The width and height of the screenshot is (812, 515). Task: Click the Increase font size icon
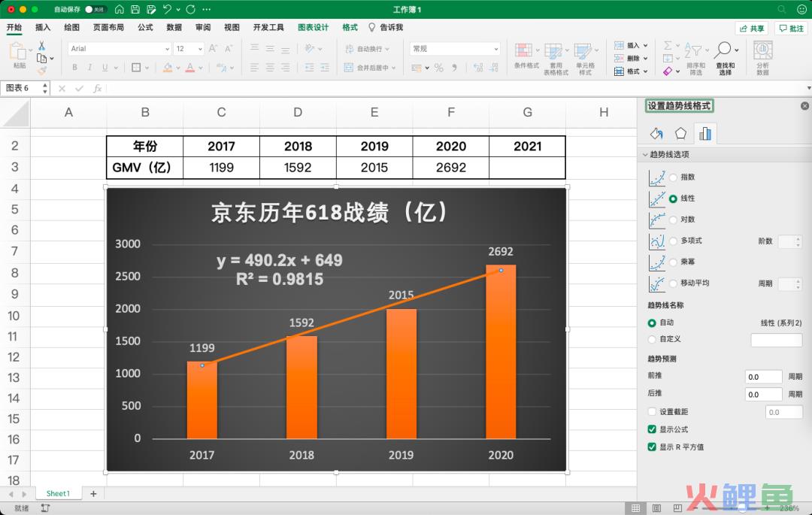[213, 48]
